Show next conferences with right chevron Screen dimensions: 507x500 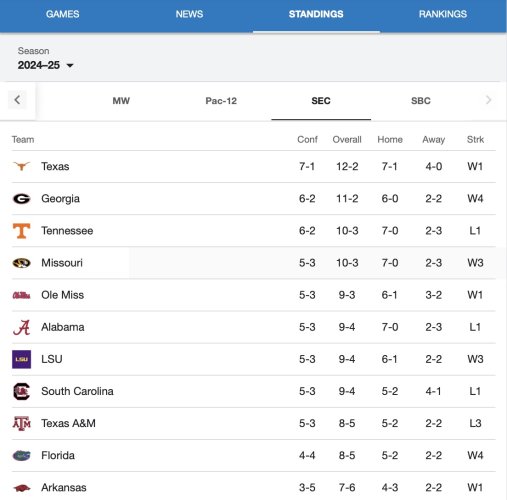(489, 100)
